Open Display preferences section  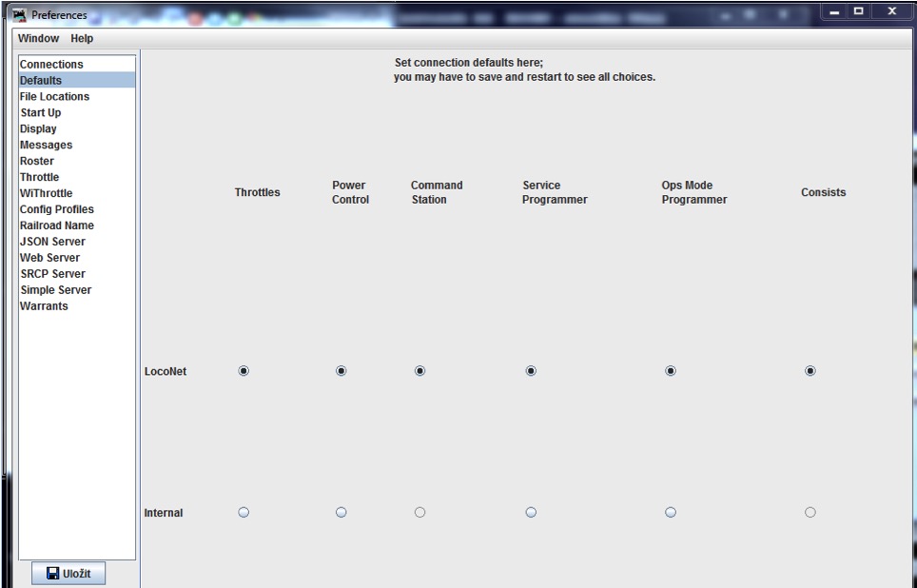click(x=38, y=129)
